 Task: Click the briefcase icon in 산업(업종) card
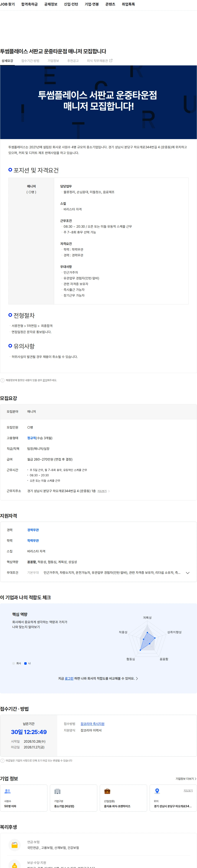[x=107, y=791]
